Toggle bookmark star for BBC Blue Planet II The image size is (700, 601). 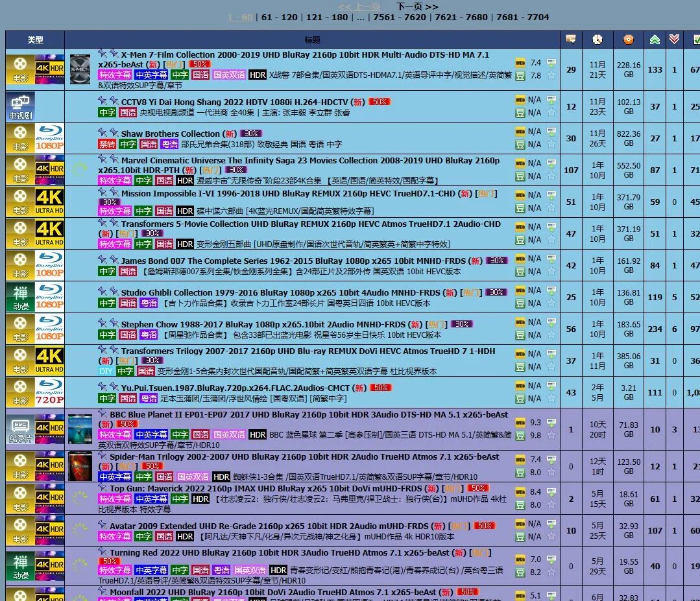pos(551,435)
